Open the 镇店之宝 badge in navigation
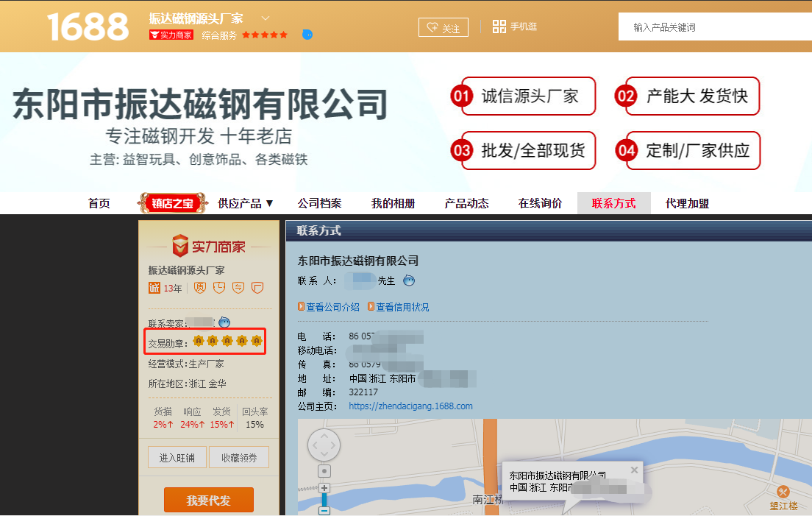 172,203
